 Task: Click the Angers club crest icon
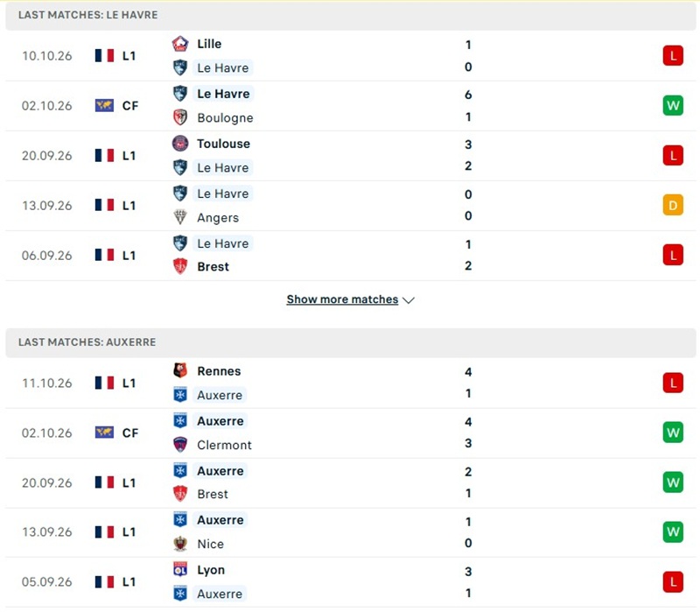tap(180, 217)
